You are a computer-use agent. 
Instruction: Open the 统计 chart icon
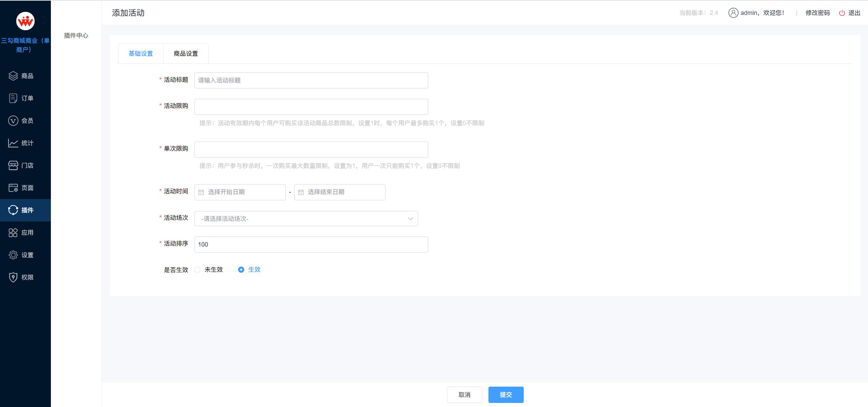[x=13, y=143]
